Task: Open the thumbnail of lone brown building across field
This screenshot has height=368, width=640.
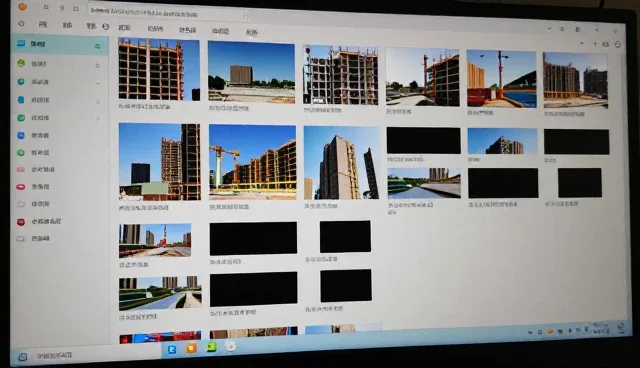Action: click(251, 72)
